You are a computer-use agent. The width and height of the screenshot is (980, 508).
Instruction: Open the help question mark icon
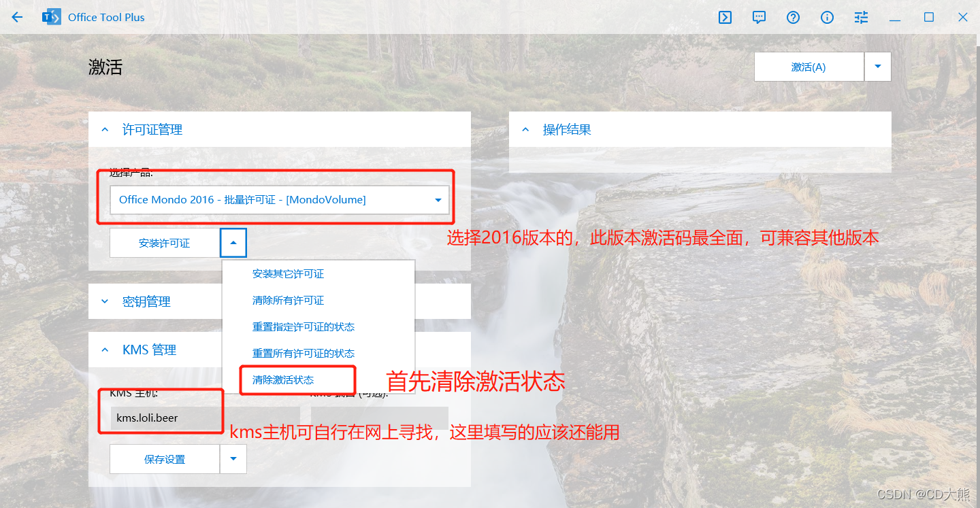tap(793, 17)
